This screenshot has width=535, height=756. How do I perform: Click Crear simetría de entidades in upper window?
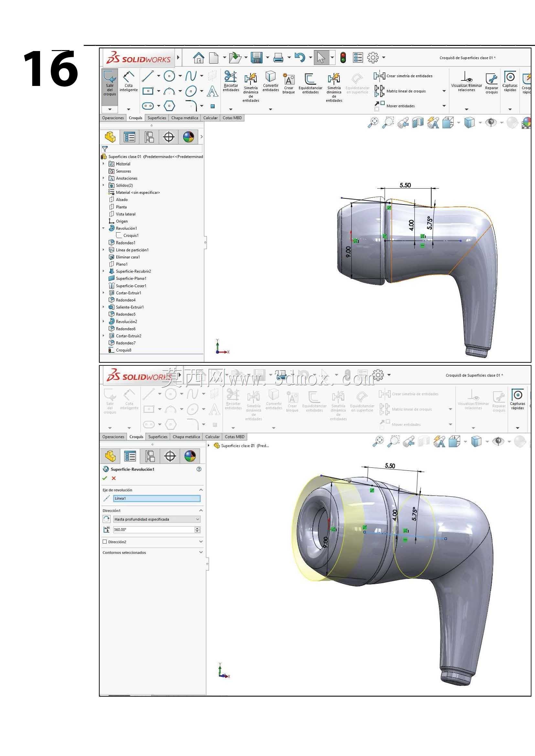(403, 76)
